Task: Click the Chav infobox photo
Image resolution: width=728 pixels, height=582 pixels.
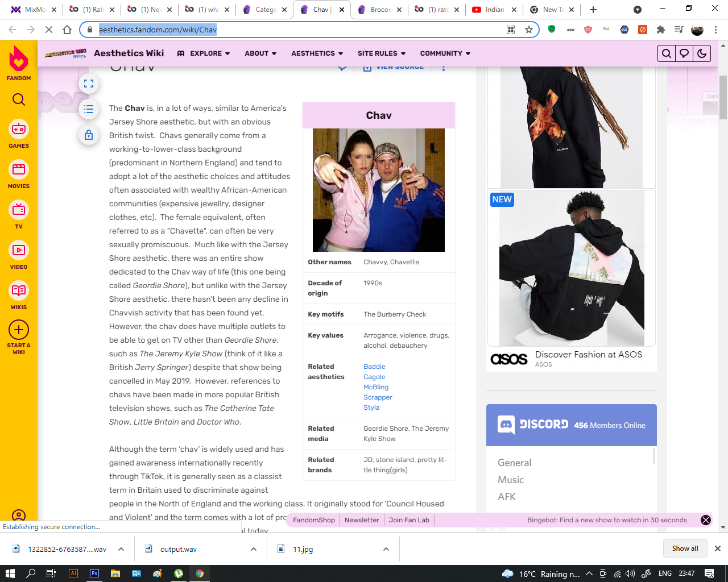Action: 379,190
